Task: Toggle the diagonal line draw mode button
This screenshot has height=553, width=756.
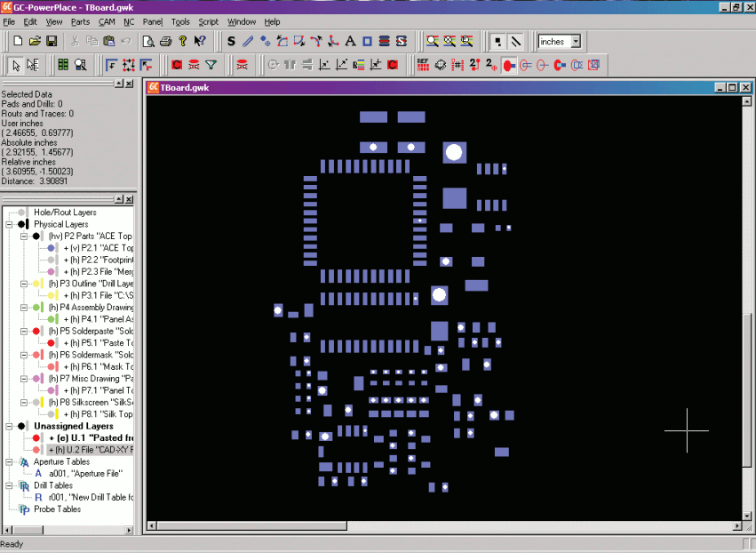Action: (x=516, y=42)
